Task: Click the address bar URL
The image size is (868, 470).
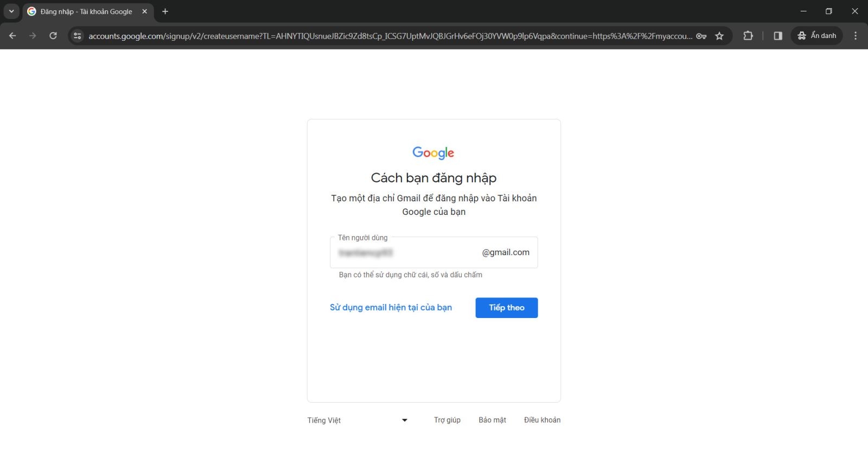Action: coord(390,36)
